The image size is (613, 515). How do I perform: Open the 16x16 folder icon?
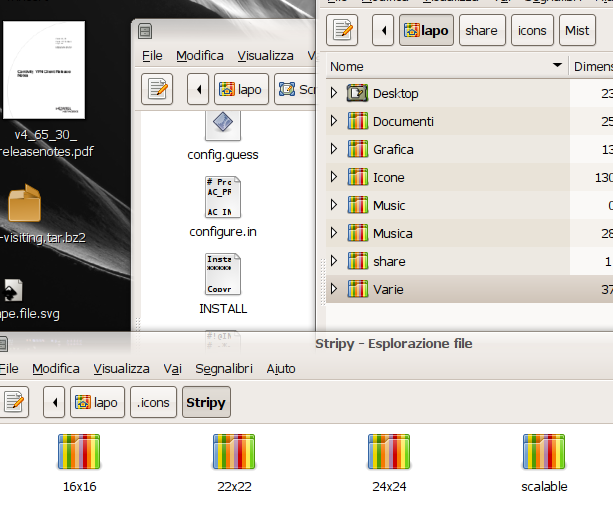click(79, 451)
